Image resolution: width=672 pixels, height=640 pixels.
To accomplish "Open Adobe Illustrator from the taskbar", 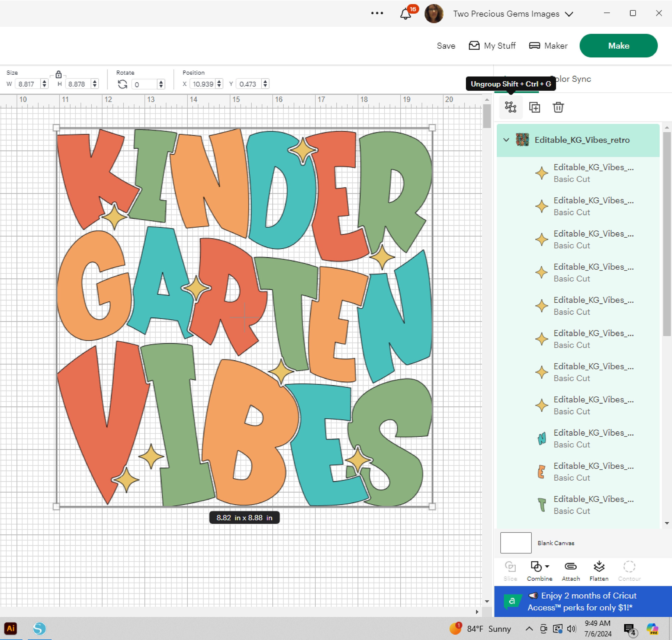I will pyautogui.click(x=11, y=628).
